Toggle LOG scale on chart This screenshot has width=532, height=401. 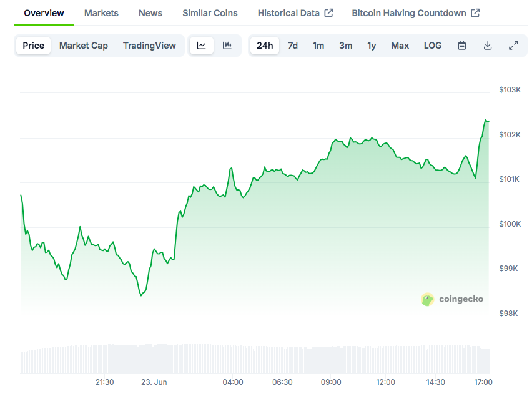[433, 46]
